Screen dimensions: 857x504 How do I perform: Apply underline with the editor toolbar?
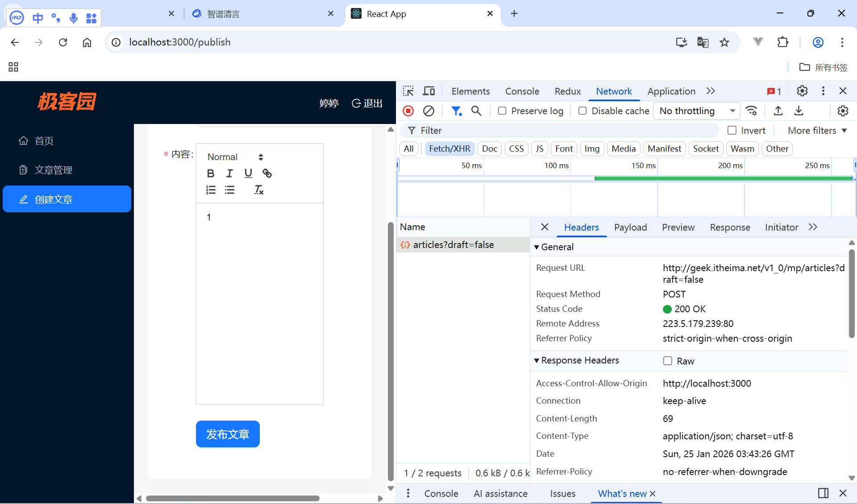248,174
